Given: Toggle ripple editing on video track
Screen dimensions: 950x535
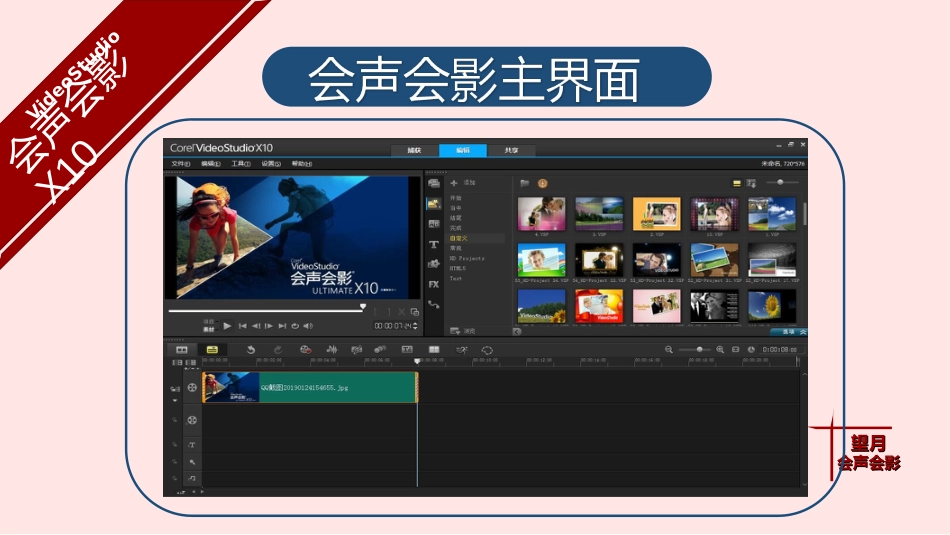Looking at the screenshot, I should [x=175, y=388].
